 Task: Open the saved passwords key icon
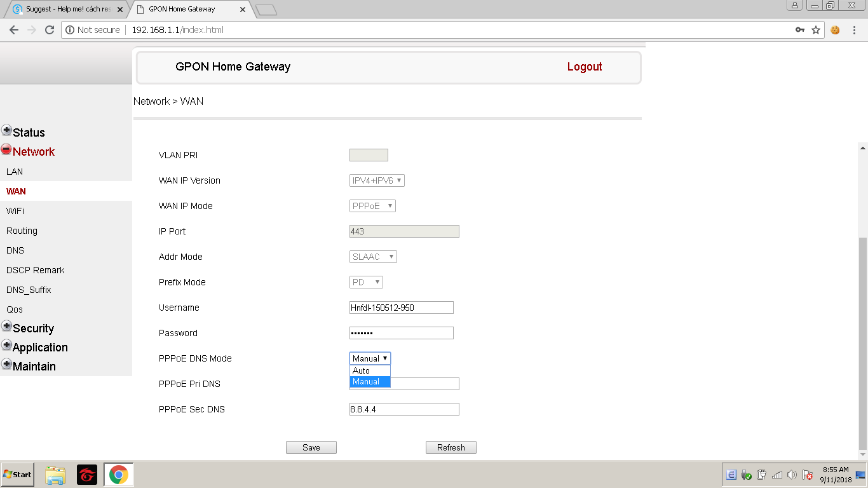click(800, 30)
